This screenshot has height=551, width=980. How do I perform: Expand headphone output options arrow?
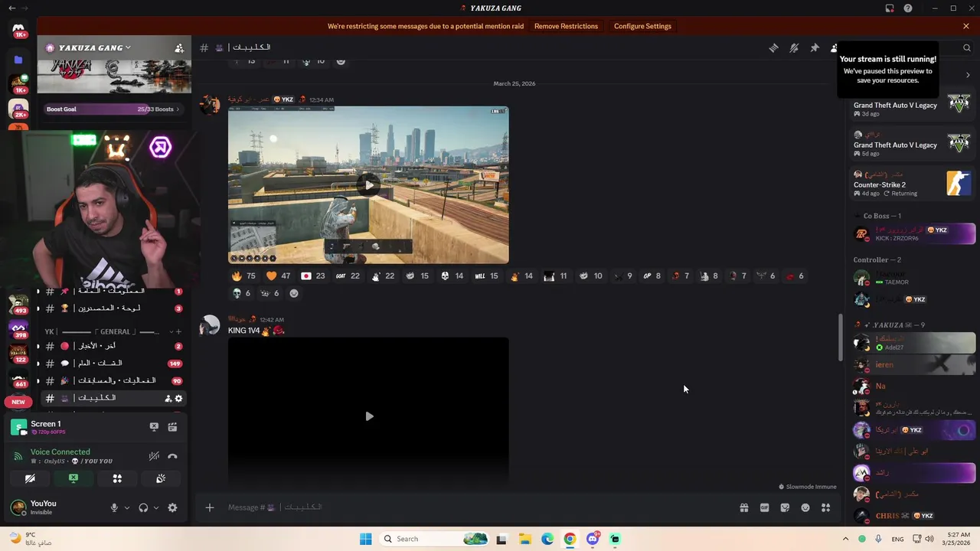pyautogui.click(x=156, y=507)
